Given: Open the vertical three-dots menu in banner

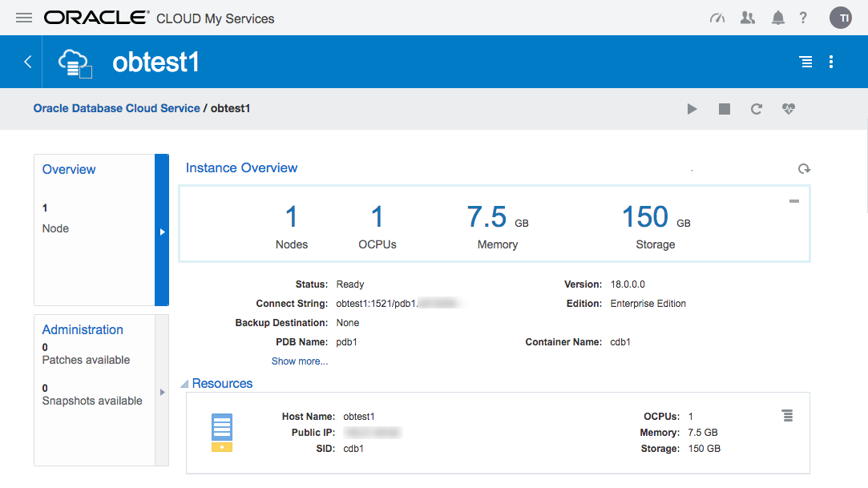Looking at the screenshot, I should click(831, 62).
